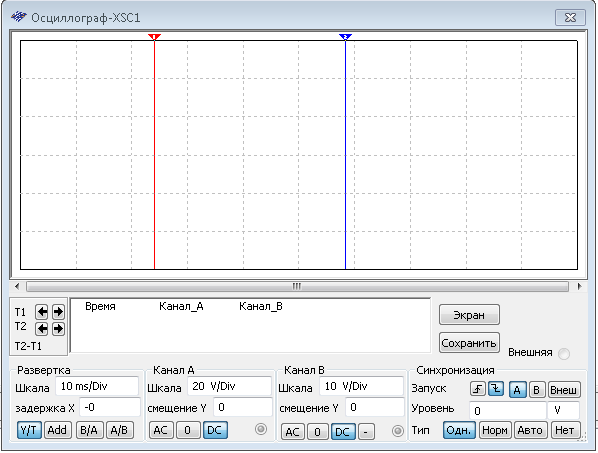The width and height of the screenshot is (598, 453).
Task: Click the T2-T1 label
Action: tap(28, 346)
